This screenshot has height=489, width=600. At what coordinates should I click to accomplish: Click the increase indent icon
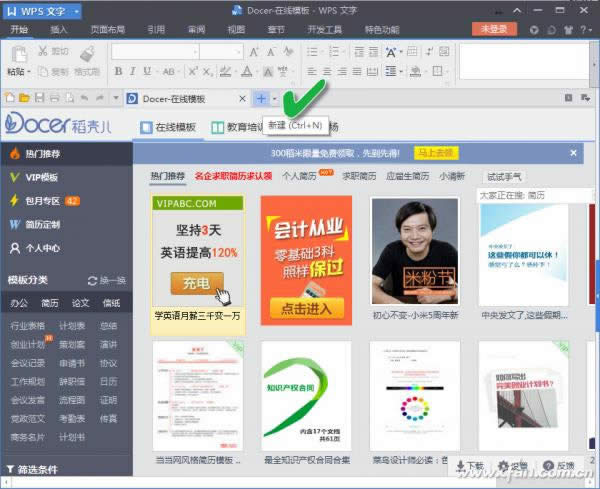coord(373,52)
